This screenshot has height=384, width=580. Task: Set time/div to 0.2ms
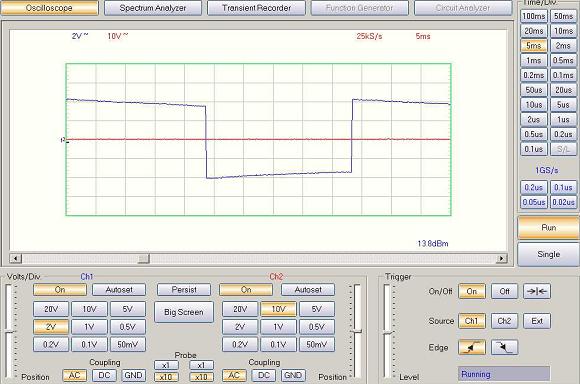click(534, 75)
